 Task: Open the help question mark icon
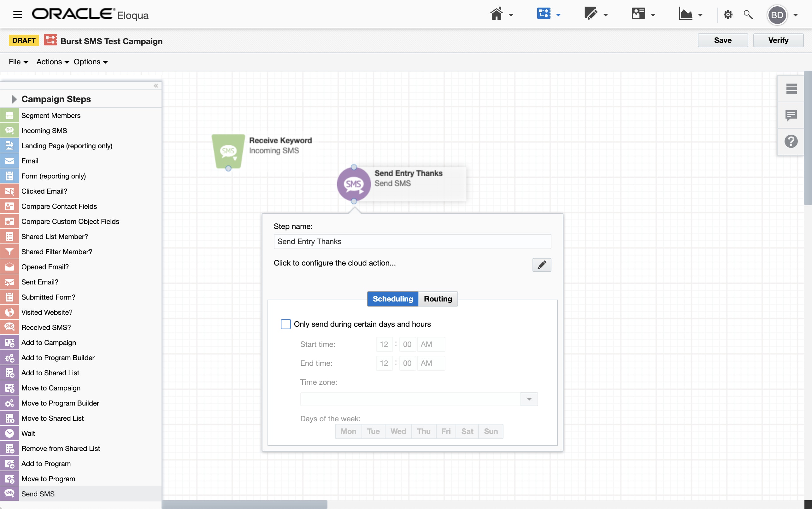(791, 141)
